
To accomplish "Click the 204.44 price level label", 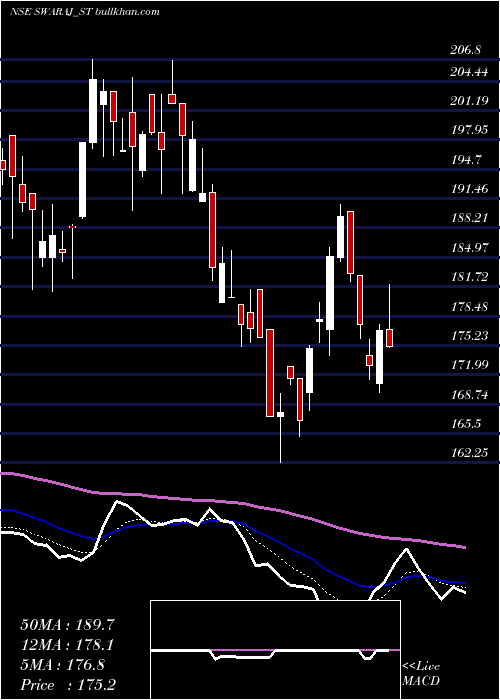I will pos(469,71).
